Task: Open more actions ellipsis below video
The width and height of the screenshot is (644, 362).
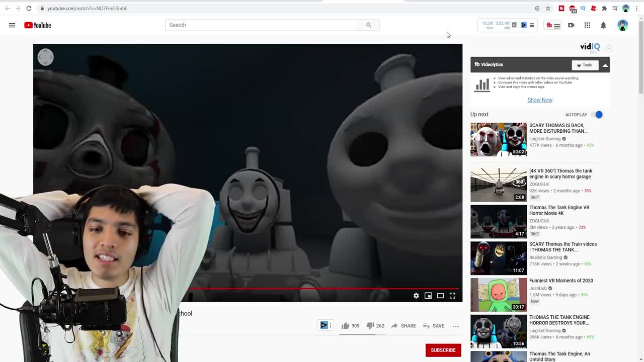Action: pyautogui.click(x=456, y=326)
